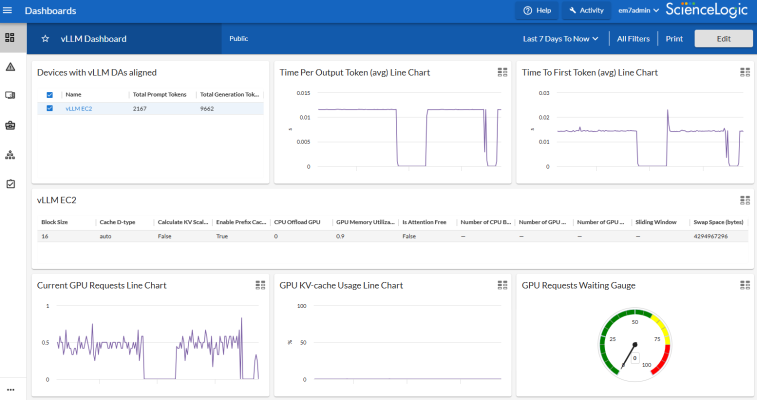Viewport: 757px width, 400px height.
Task: Open Time Per Output Token widget options icon
Action: point(502,72)
